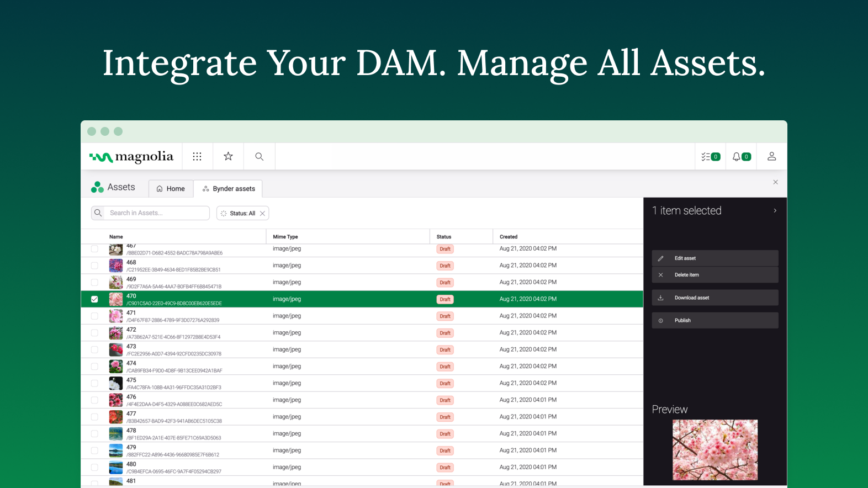868x488 pixels.
Task: Click the Edit asset action
Action: (x=714, y=258)
